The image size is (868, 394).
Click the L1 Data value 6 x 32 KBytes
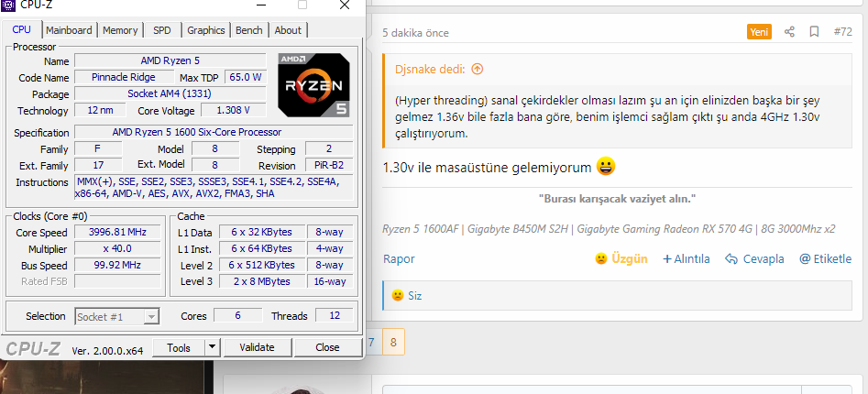click(x=262, y=232)
